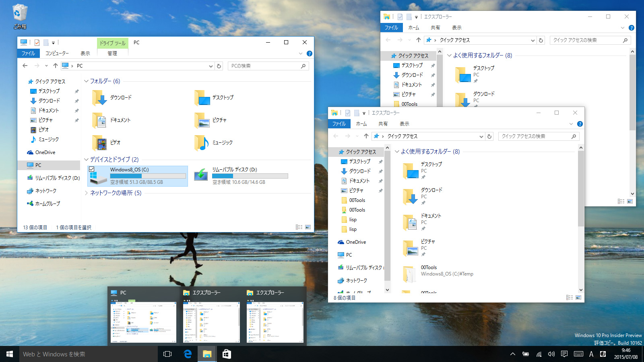Switch to details view in PC window
The height and width of the screenshot is (362, 644).
click(299, 227)
